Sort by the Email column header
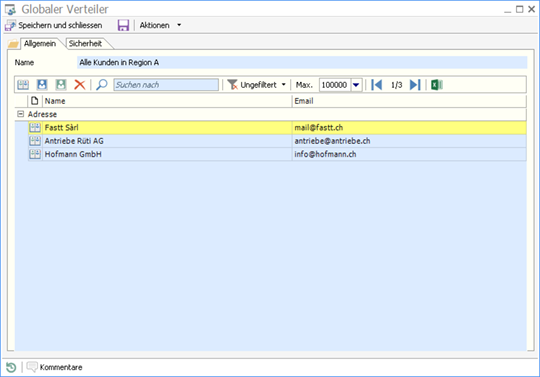 [409, 101]
